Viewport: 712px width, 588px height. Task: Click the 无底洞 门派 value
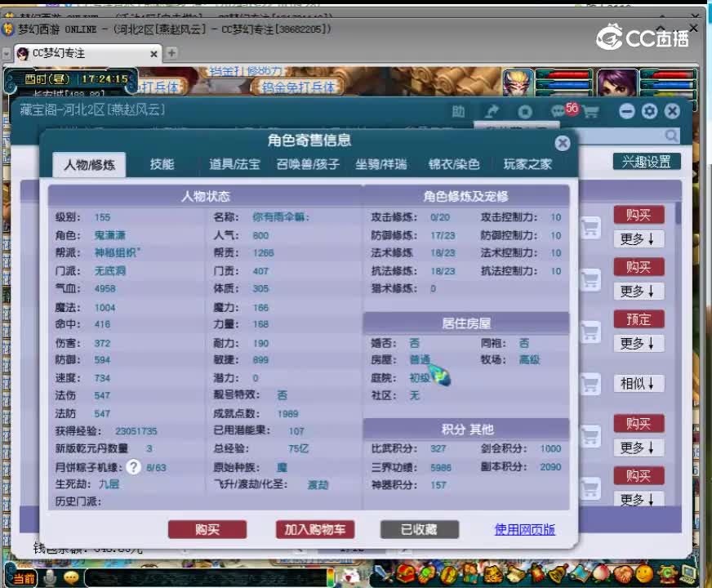pyautogui.click(x=110, y=271)
